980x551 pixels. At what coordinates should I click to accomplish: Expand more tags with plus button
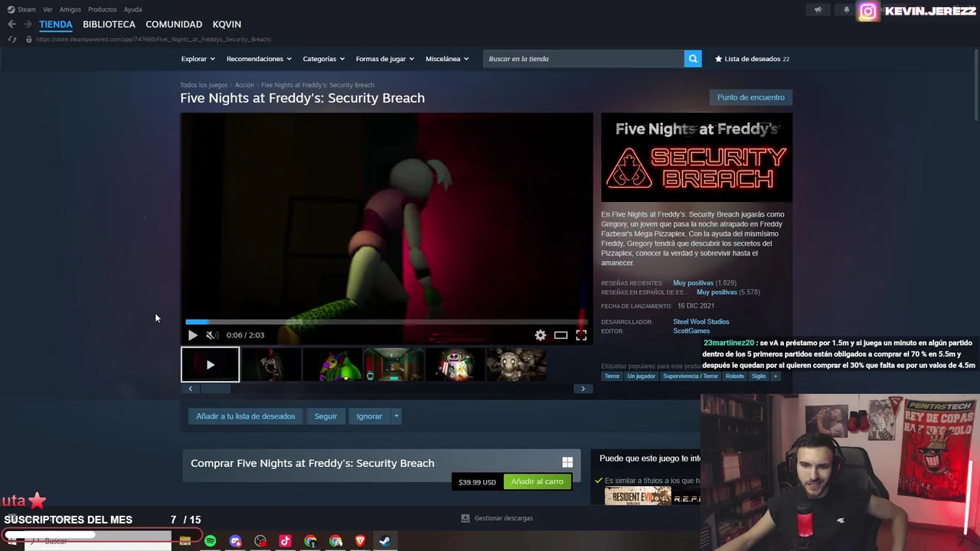coord(775,377)
